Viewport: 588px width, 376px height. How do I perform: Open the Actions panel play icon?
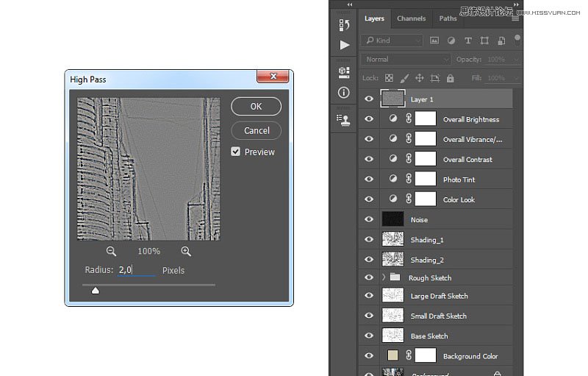[x=344, y=45]
